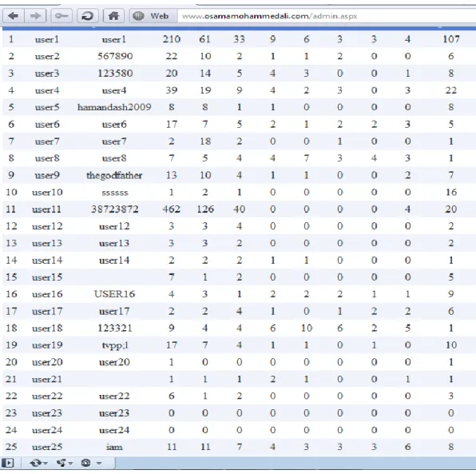
Task: Click the hamandash2009 password cell
Action: (114, 107)
